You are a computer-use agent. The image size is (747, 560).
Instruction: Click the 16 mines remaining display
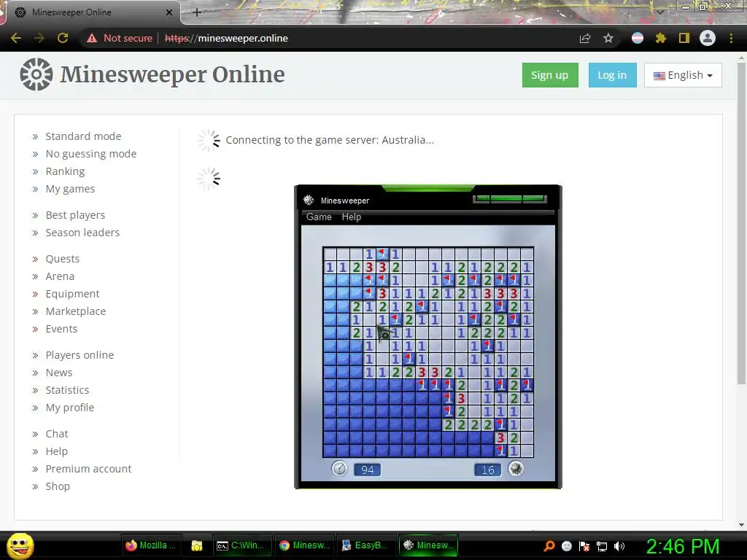pyautogui.click(x=488, y=470)
